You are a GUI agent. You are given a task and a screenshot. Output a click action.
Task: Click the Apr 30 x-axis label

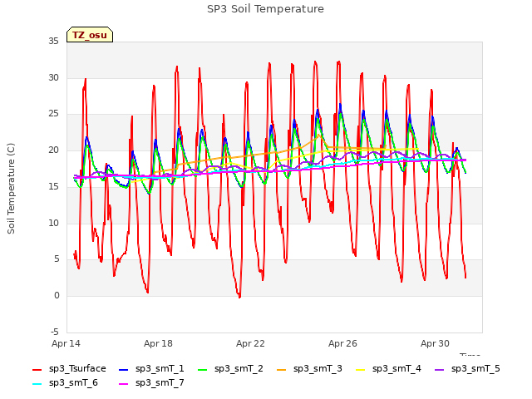tap(435, 343)
